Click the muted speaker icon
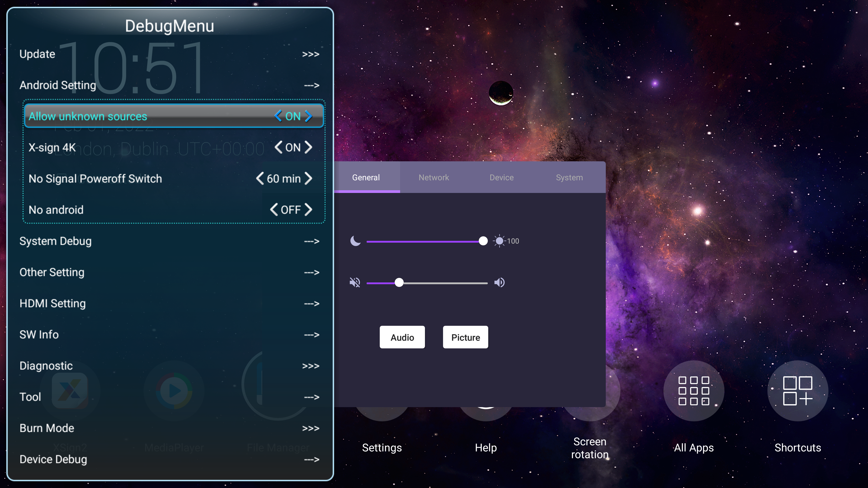The width and height of the screenshot is (868, 488). [355, 282]
